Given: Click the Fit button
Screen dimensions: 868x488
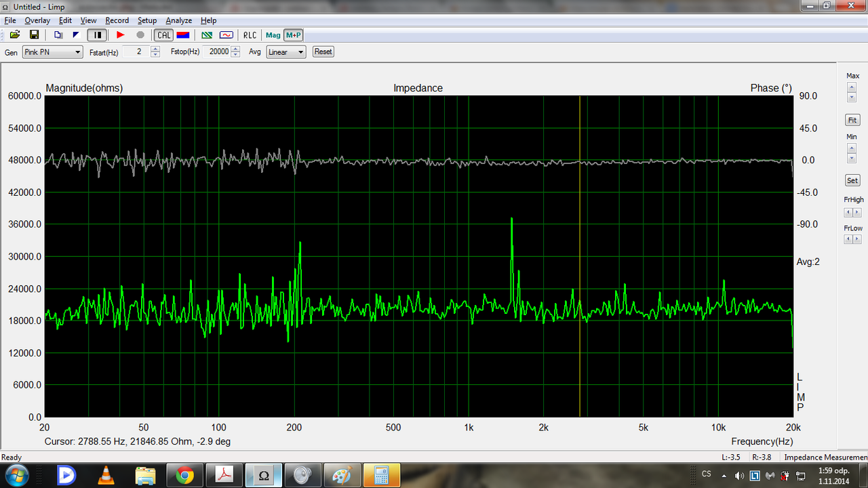Looking at the screenshot, I should [x=852, y=120].
